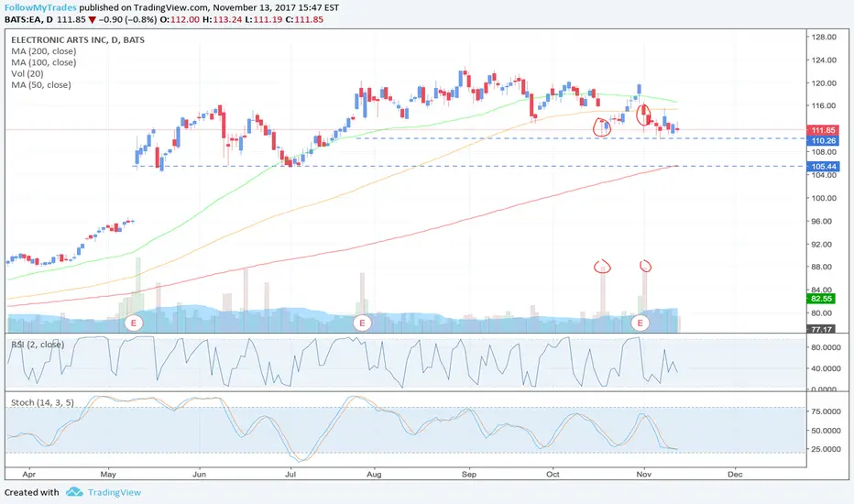Screen dimensions: 854x504
Task: Select the ELECTRONIC ARTS INC, D, BATS title
Action: (78, 39)
